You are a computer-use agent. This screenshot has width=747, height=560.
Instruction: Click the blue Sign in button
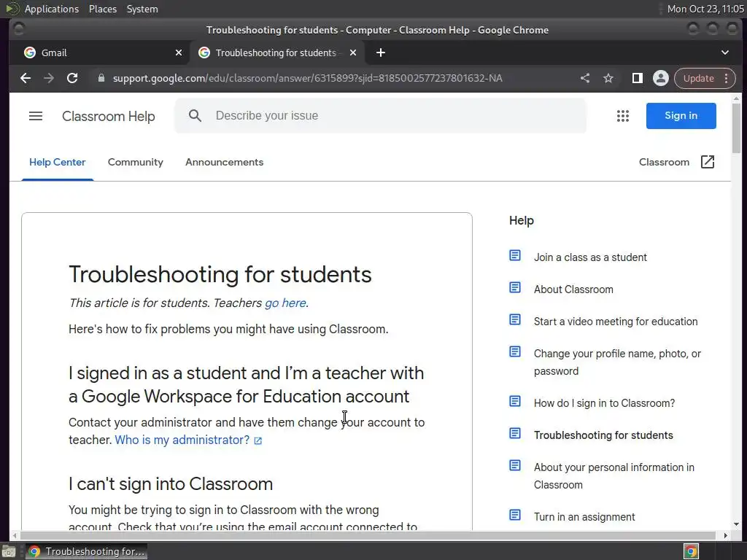tap(681, 116)
